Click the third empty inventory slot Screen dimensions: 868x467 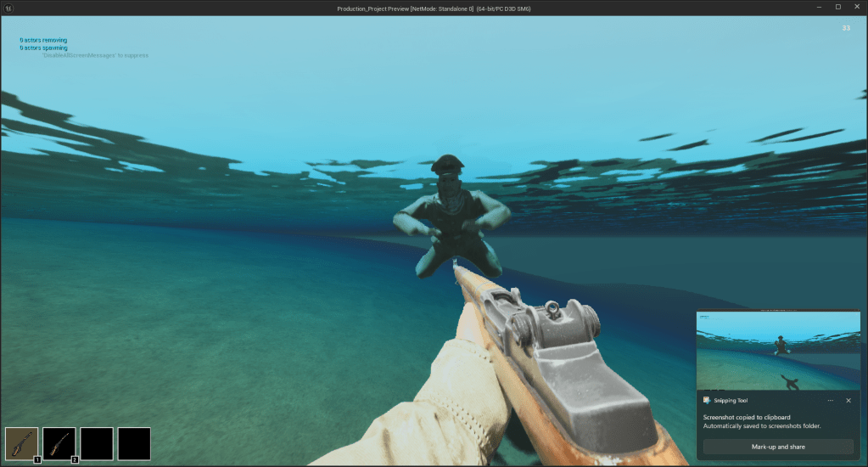click(97, 443)
